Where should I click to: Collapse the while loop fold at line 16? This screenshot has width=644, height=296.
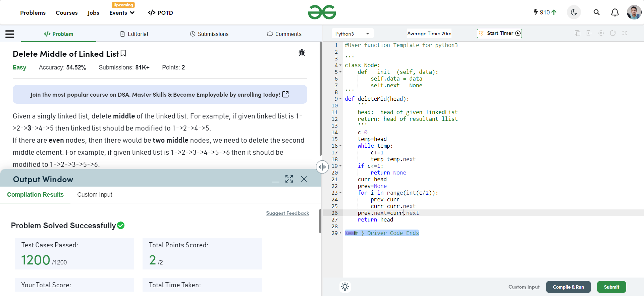[340, 146]
